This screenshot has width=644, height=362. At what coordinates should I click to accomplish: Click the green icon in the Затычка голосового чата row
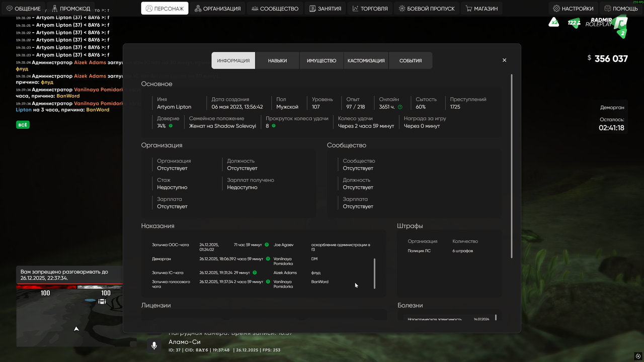click(x=268, y=282)
